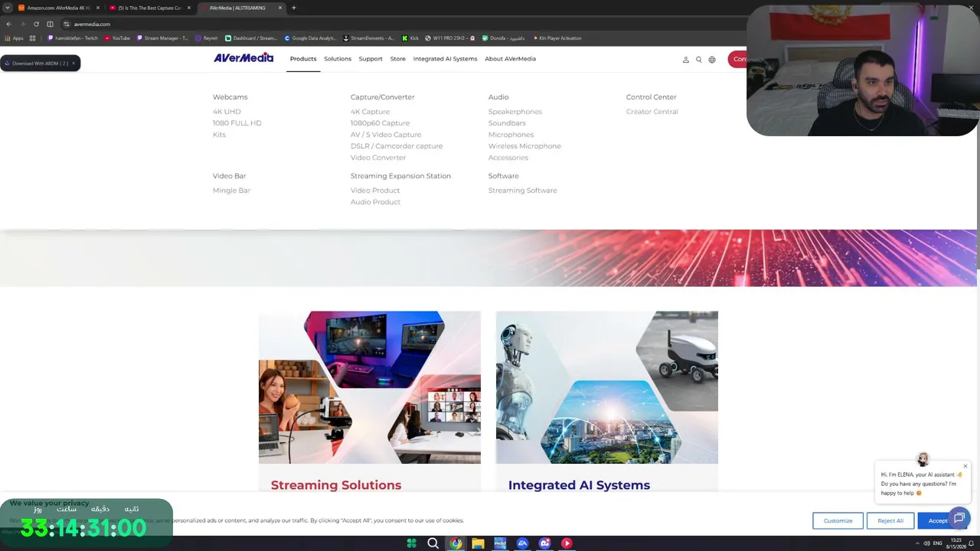Image resolution: width=980 pixels, height=551 pixels.
Task: Select the AVerMedia AI.STREAMING tab
Action: click(241, 8)
